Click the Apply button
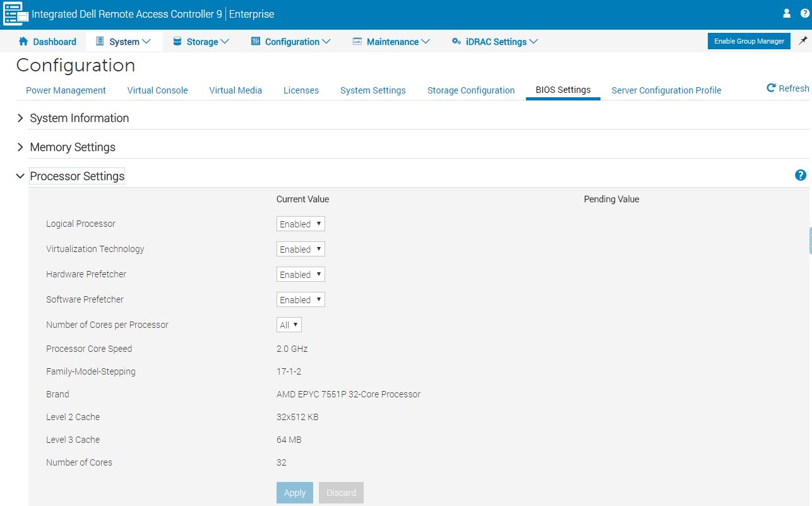This screenshot has width=812, height=506. point(294,493)
